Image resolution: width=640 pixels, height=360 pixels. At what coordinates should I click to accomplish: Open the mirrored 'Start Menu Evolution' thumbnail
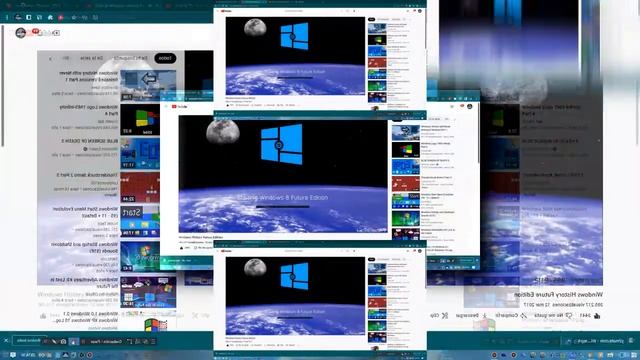click(x=140, y=222)
